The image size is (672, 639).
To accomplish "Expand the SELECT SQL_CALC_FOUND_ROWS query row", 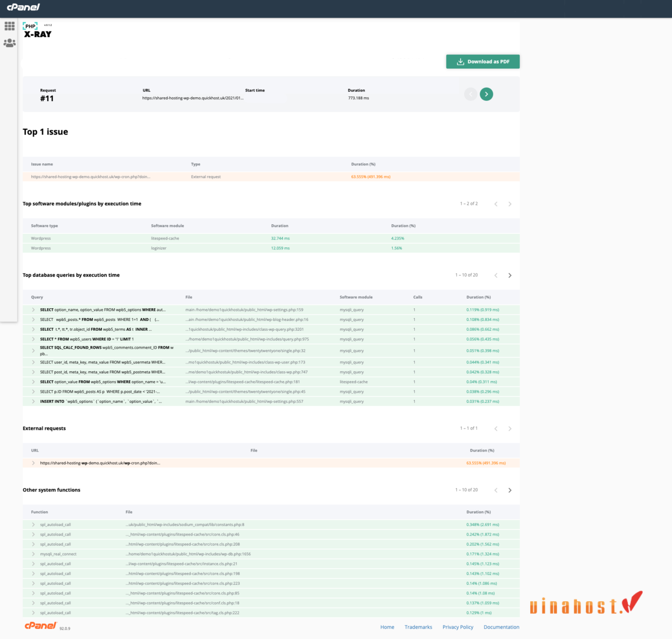I will click(33, 351).
